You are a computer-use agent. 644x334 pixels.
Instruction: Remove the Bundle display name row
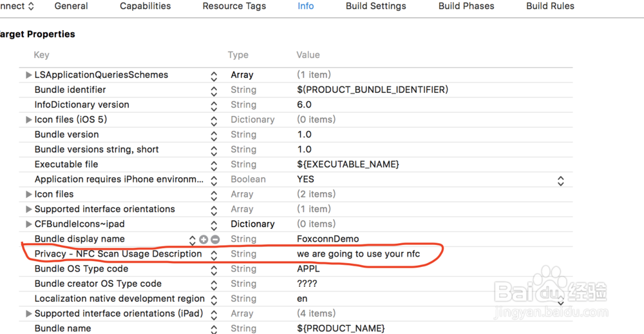215,239
